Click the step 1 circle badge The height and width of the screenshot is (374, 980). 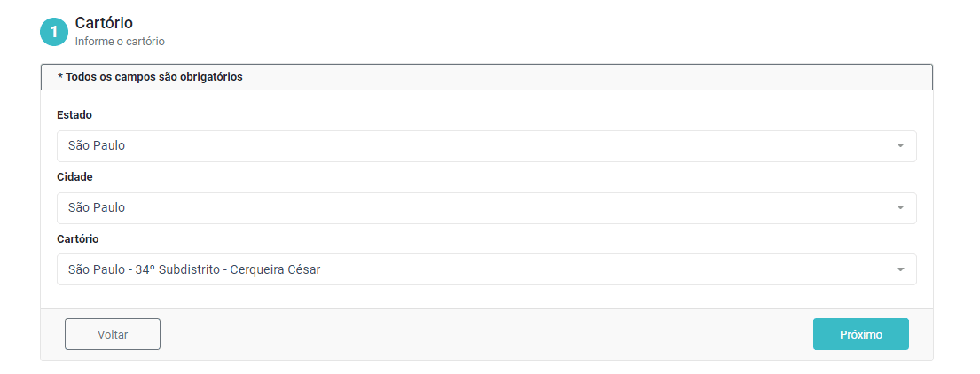(54, 33)
